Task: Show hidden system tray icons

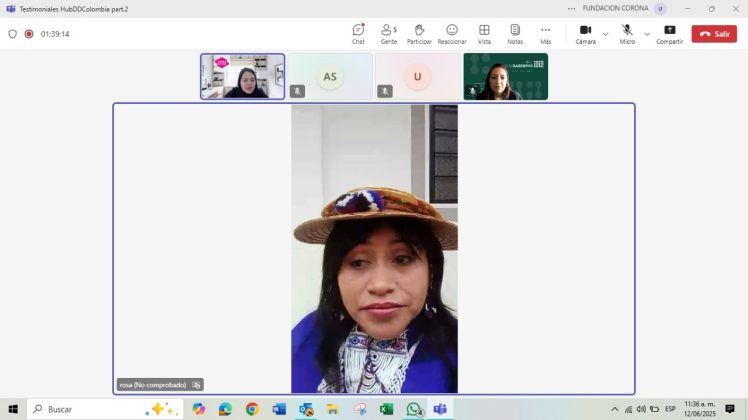Action: pyautogui.click(x=615, y=409)
